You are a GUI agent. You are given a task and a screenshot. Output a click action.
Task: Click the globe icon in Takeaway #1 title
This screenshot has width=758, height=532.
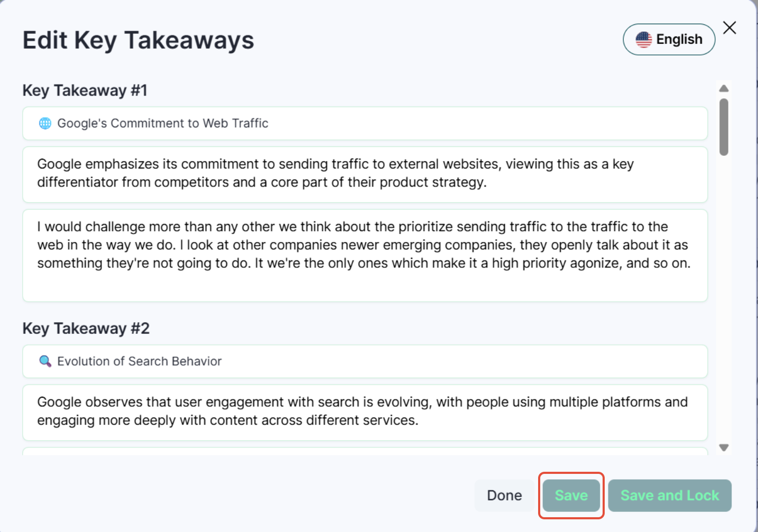point(45,124)
